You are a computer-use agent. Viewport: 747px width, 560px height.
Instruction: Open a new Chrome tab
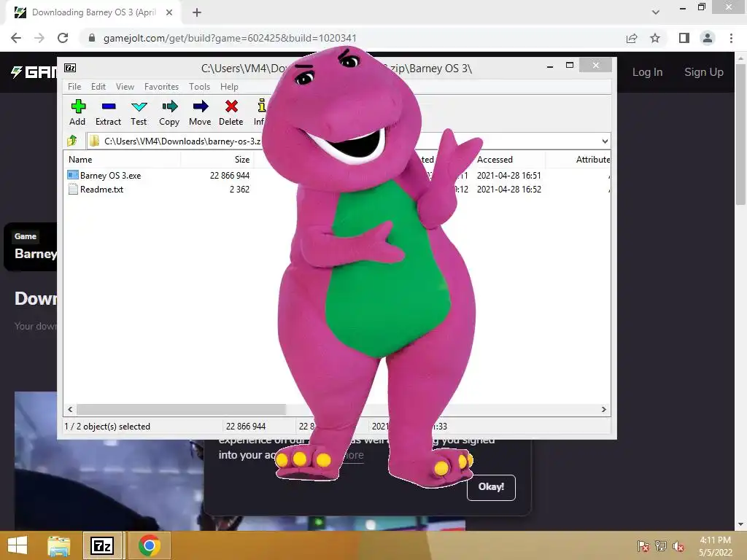197,12
